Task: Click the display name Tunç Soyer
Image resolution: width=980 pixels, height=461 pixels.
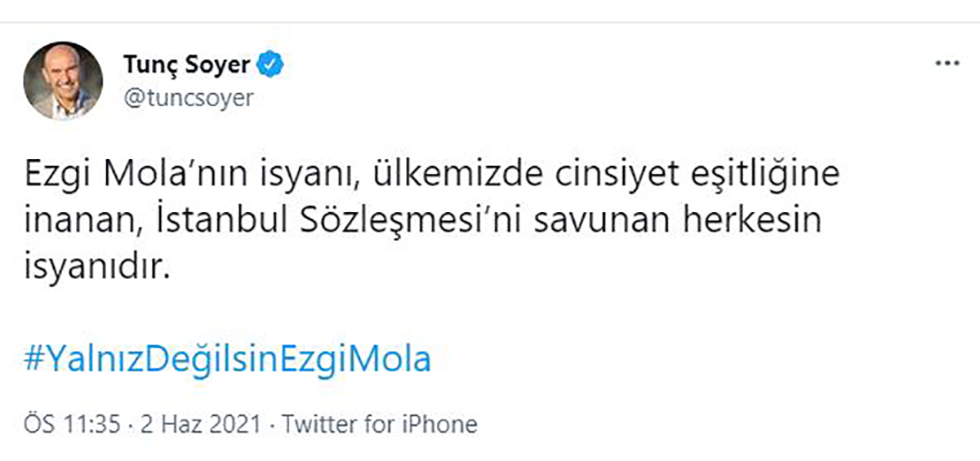Action: point(188,64)
